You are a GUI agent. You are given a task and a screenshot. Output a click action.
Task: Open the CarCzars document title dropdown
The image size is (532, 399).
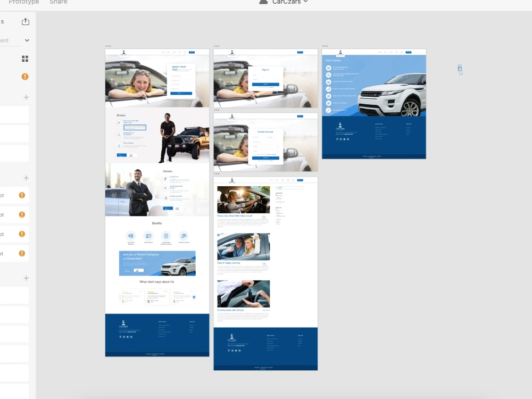[290, 2]
